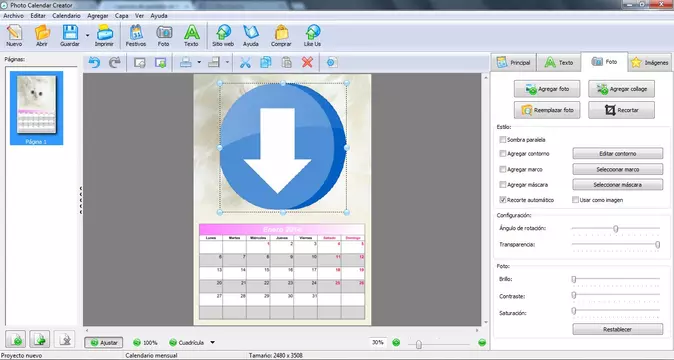The height and width of the screenshot is (360, 674).
Task: Click the Transparencia slider handle
Action: point(658,244)
